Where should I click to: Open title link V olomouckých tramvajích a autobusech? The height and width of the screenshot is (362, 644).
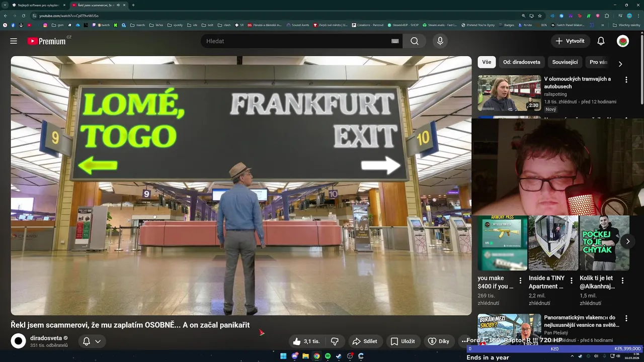pos(577,82)
